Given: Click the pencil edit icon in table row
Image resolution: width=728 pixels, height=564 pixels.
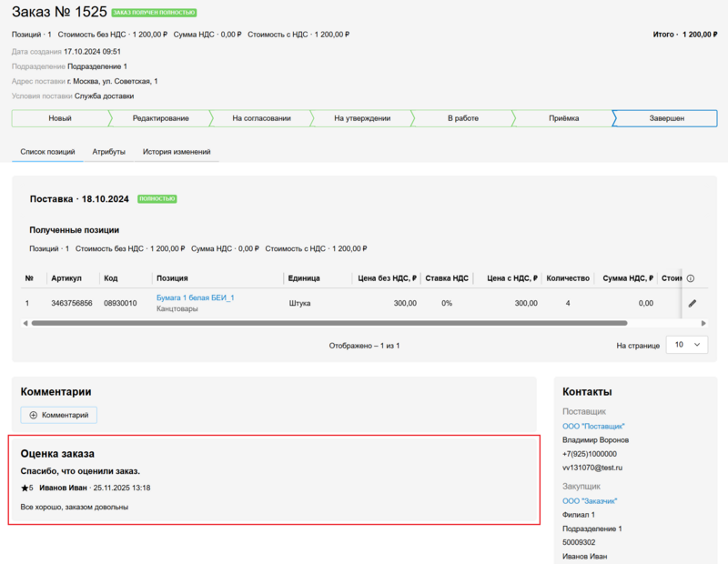Looking at the screenshot, I should [x=692, y=303].
